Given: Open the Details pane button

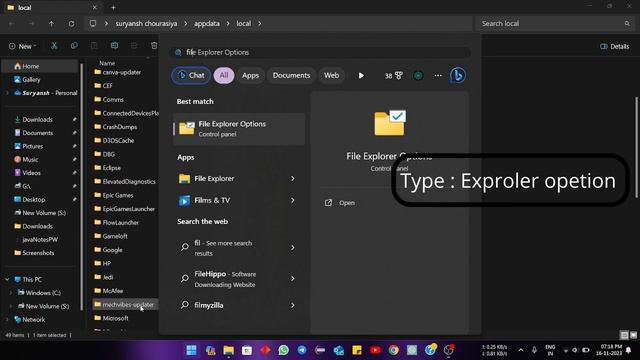Looking at the screenshot, I should click(614, 46).
